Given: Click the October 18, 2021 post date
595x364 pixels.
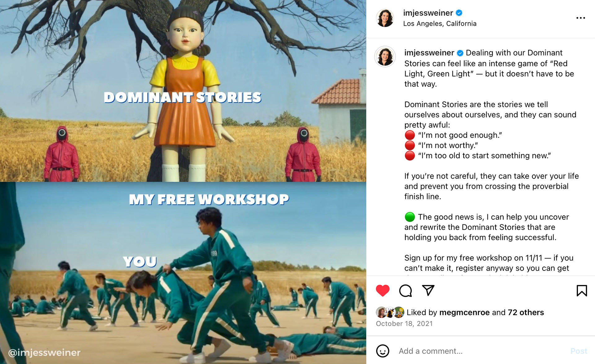Looking at the screenshot, I should pyautogui.click(x=404, y=323).
